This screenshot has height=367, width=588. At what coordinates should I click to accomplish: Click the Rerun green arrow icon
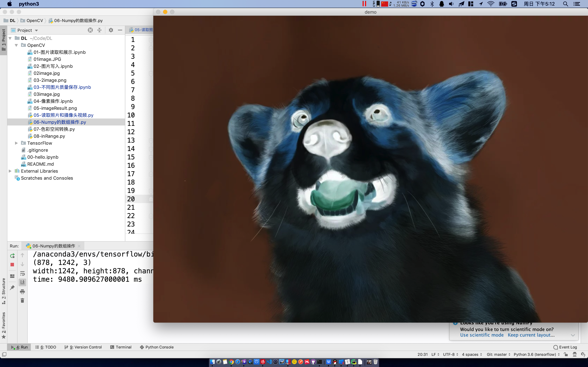(12, 256)
